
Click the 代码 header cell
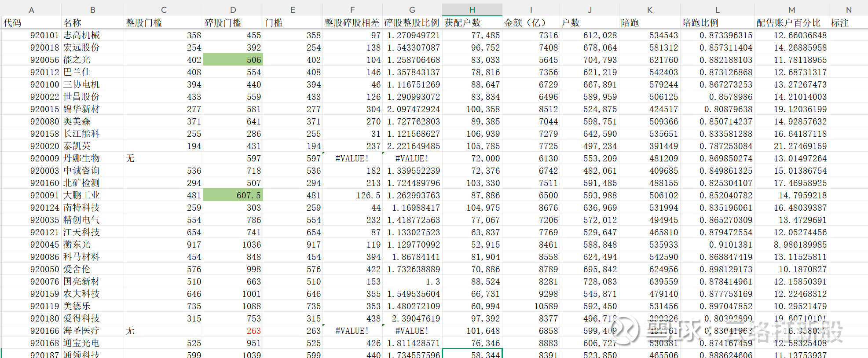point(31,23)
